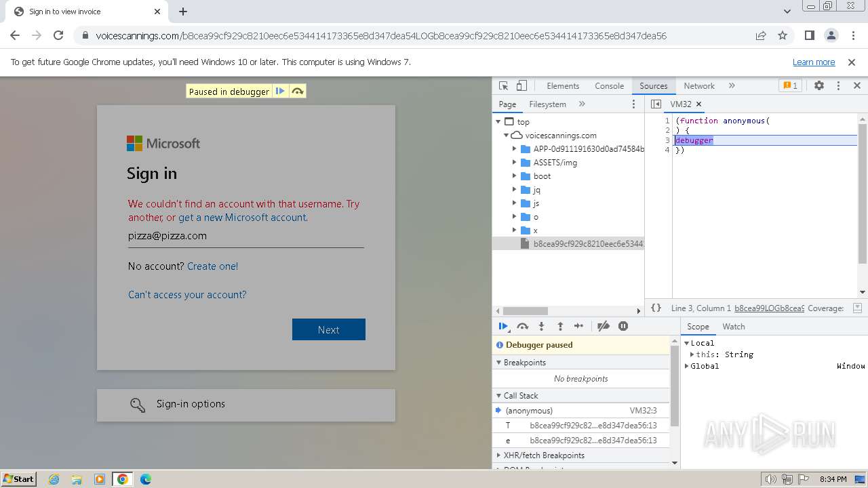Toggle deactivate breakpoints icon
868x488 pixels.
pyautogui.click(x=604, y=326)
